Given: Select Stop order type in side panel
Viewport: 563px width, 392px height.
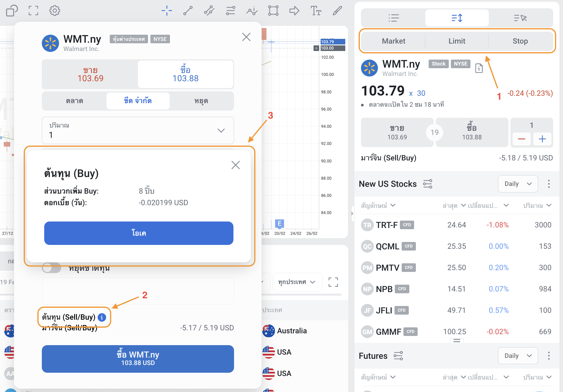Looking at the screenshot, I should [520, 41].
